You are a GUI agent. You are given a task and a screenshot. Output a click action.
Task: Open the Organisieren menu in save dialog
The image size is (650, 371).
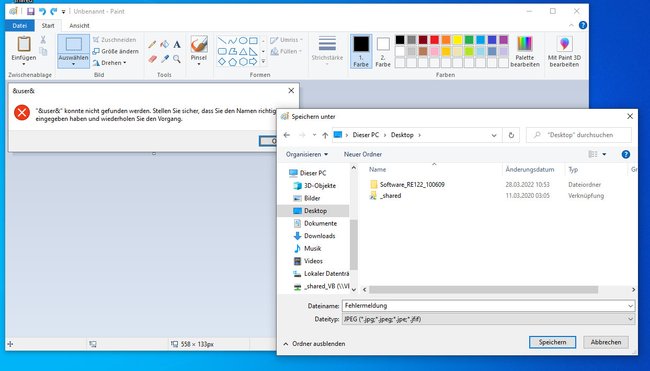click(307, 154)
